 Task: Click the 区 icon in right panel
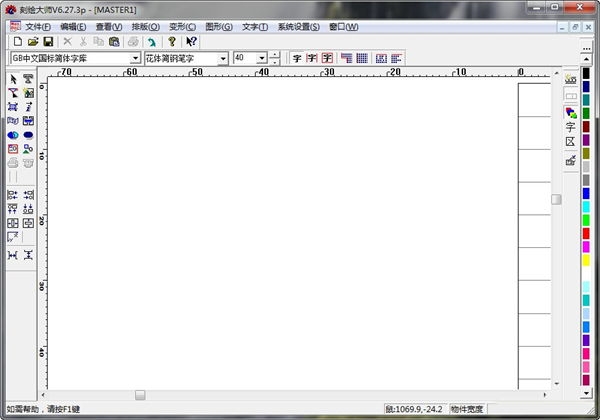click(x=570, y=142)
